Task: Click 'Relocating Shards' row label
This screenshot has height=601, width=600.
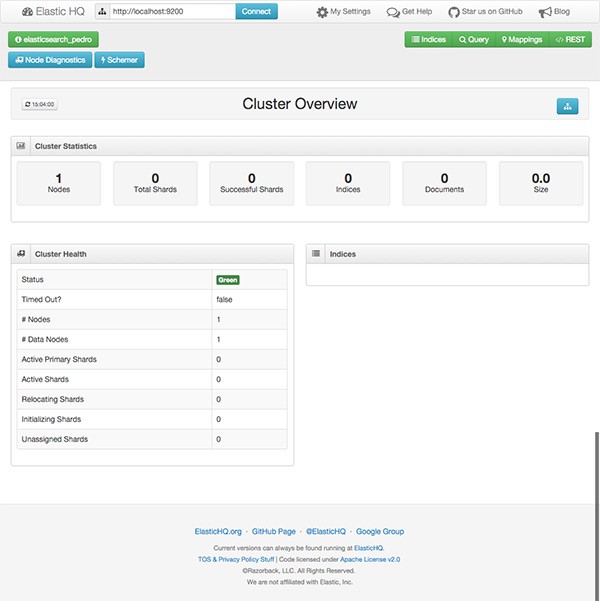Action: point(53,399)
